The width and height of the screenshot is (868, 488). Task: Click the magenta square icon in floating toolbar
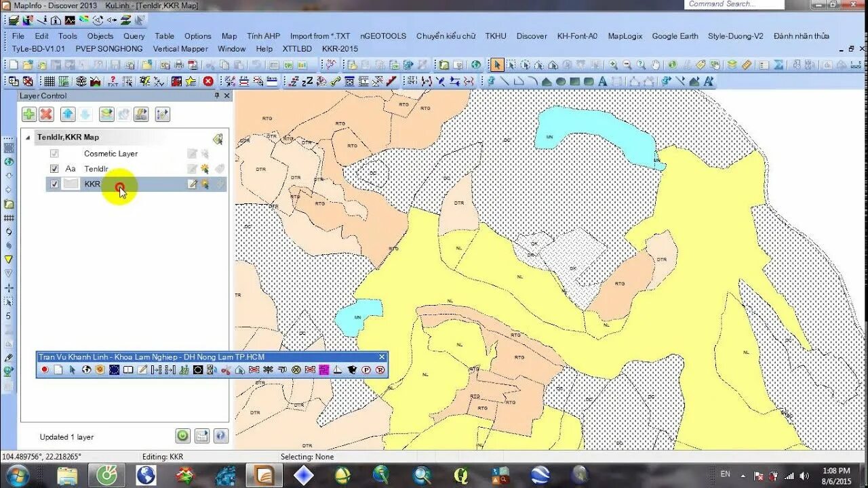coord(324,370)
